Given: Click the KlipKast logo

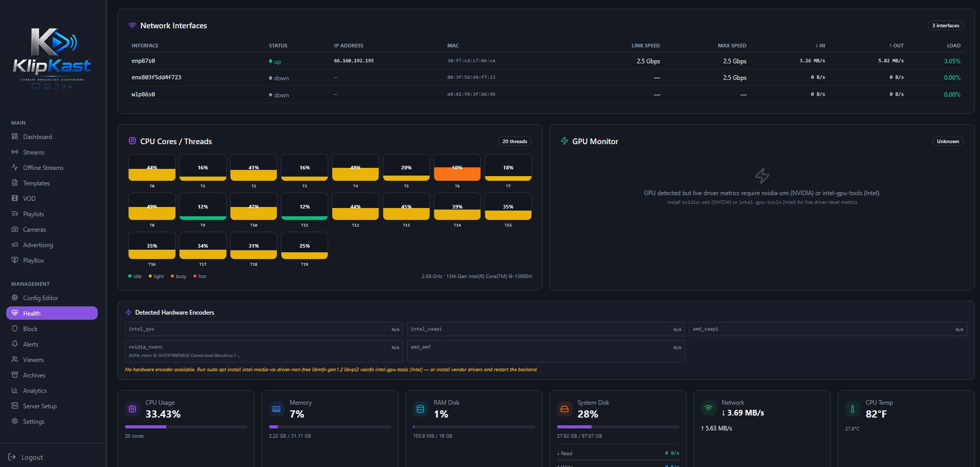Looking at the screenshot, I should coord(52,58).
